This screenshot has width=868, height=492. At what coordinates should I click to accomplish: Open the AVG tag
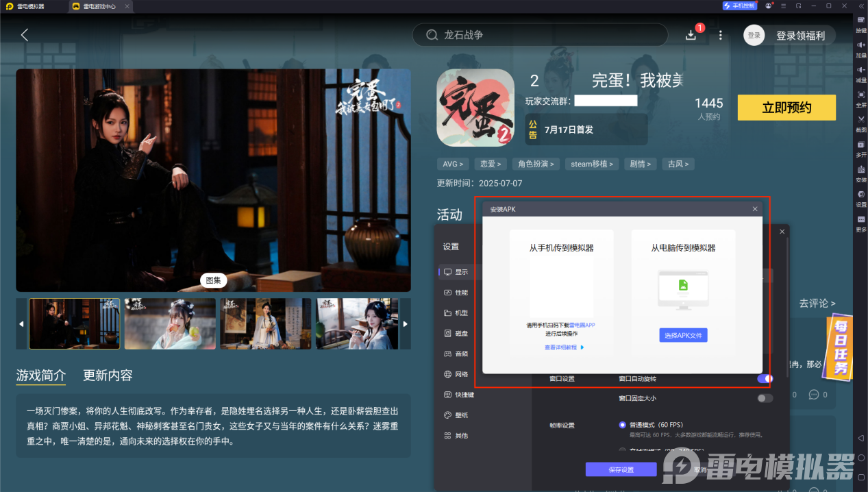(x=453, y=164)
